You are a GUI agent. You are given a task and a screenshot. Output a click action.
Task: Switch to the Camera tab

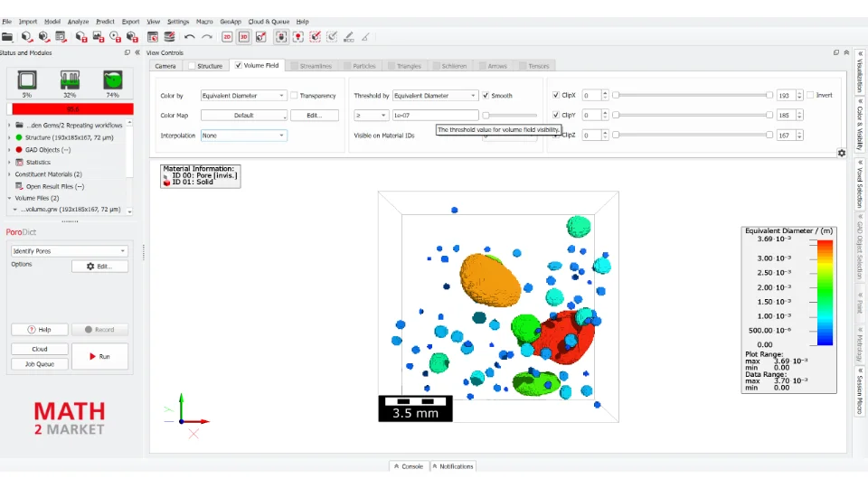click(x=165, y=66)
